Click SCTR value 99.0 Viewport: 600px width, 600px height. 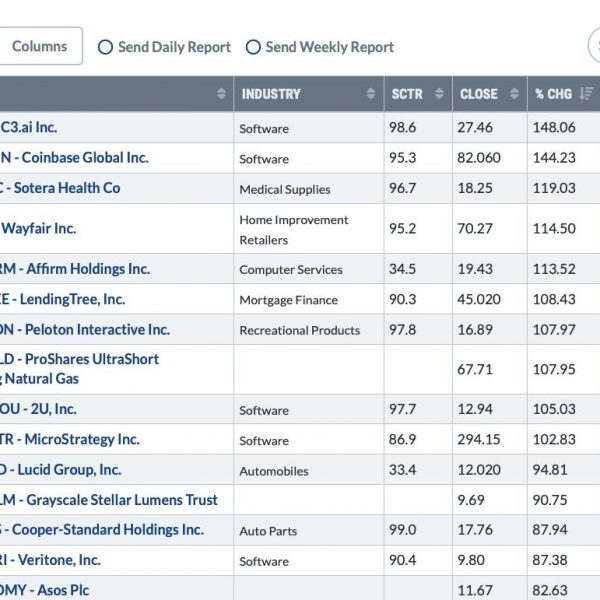pos(403,530)
